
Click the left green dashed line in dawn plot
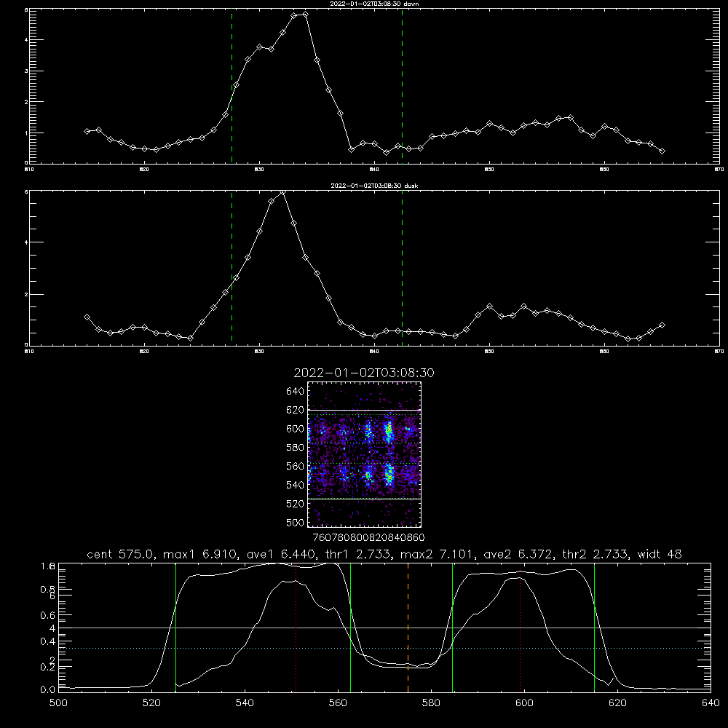tap(232, 86)
